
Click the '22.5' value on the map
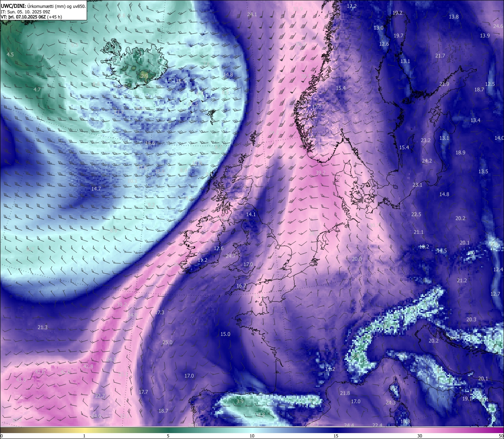tap(416, 215)
